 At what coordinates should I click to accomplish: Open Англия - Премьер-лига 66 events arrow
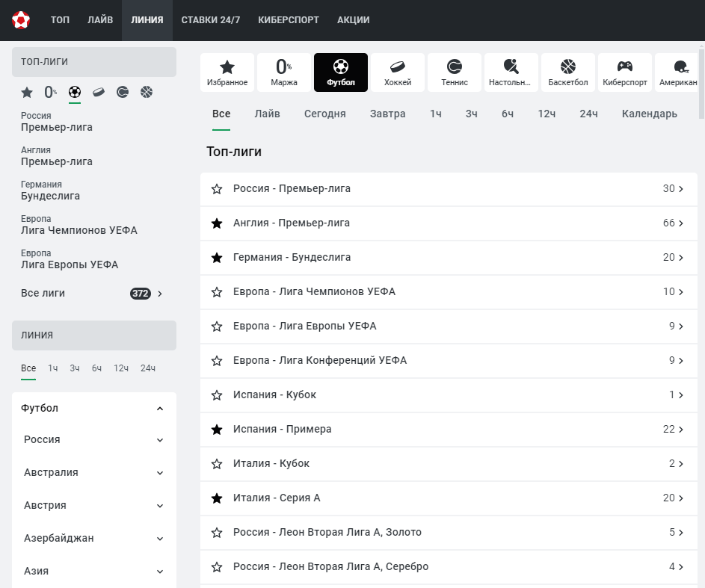tap(681, 223)
